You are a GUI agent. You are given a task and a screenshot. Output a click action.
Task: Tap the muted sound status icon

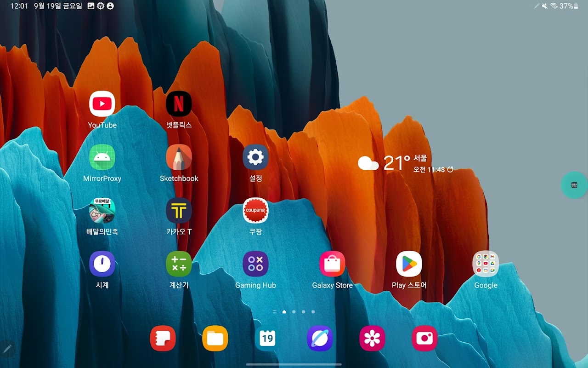545,6
